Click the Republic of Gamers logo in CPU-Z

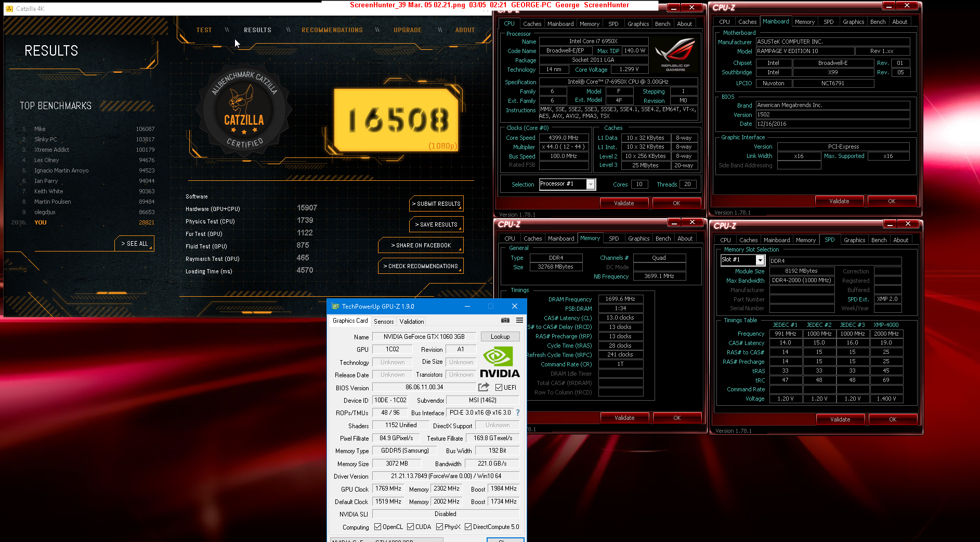(x=675, y=55)
